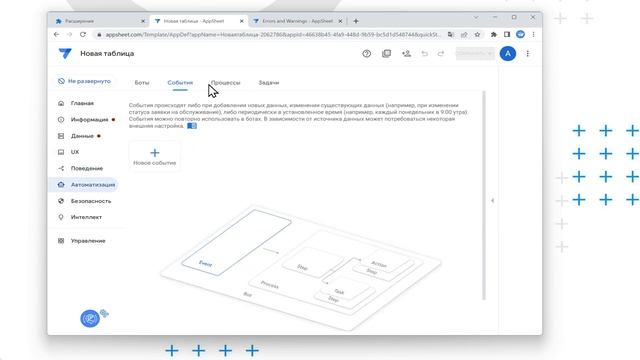Open UX section in sidebar
The height and width of the screenshot is (360, 640).
75,152
